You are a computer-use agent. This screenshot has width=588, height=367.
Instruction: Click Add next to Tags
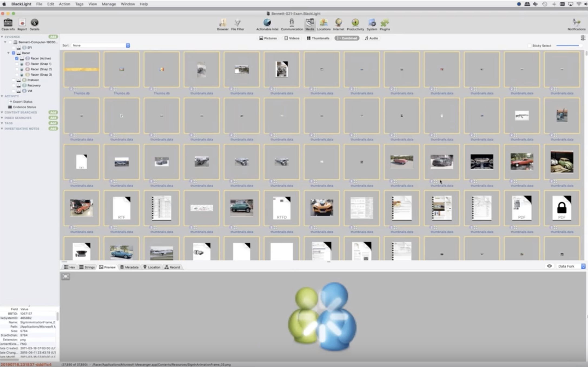coord(53,123)
